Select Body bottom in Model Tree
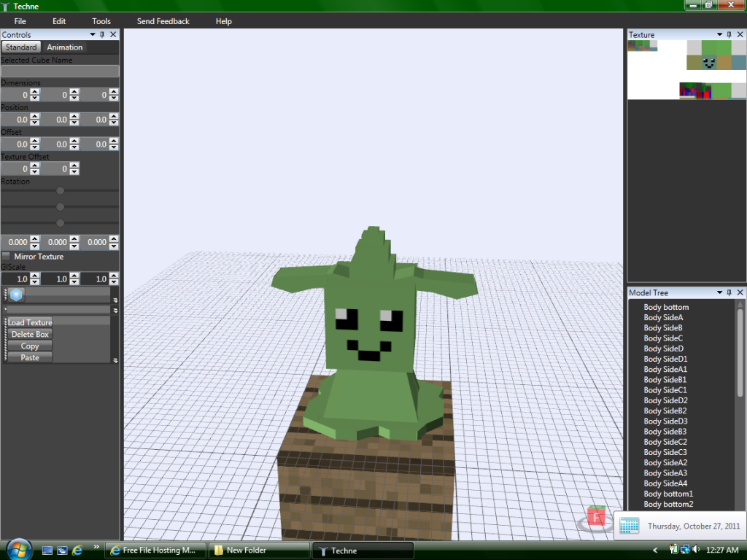Viewport: 747px width, 560px height. click(665, 307)
